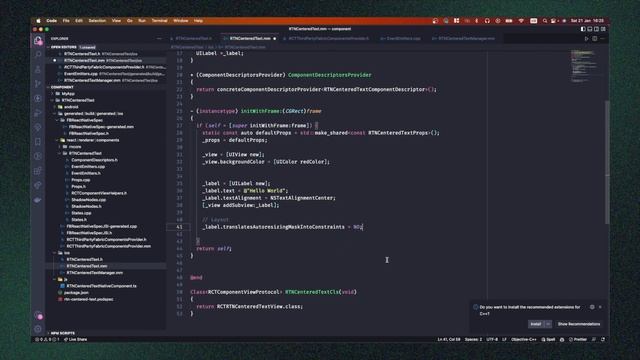Screen dimensions: 640x360
Task: Click the Bluetooth icon in macOS menu bar
Action: coord(476,21)
